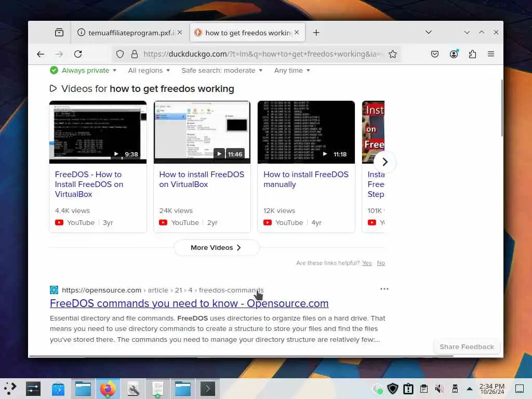The height and width of the screenshot is (399, 532).
Task: Expand hidden system tray icons arrow
Action: [x=470, y=389]
